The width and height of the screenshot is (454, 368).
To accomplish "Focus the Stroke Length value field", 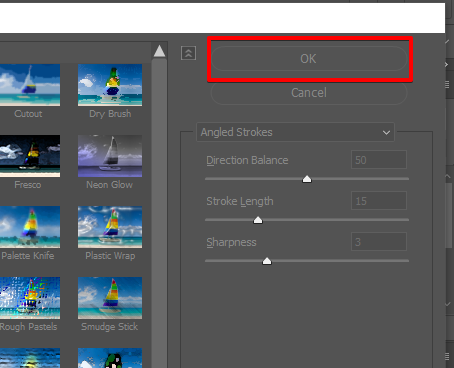I will 379,201.
